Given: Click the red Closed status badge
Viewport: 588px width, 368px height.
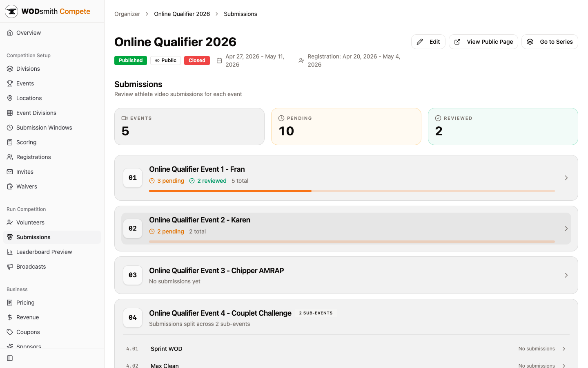Looking at the screenshot, I should coord(197,61).
